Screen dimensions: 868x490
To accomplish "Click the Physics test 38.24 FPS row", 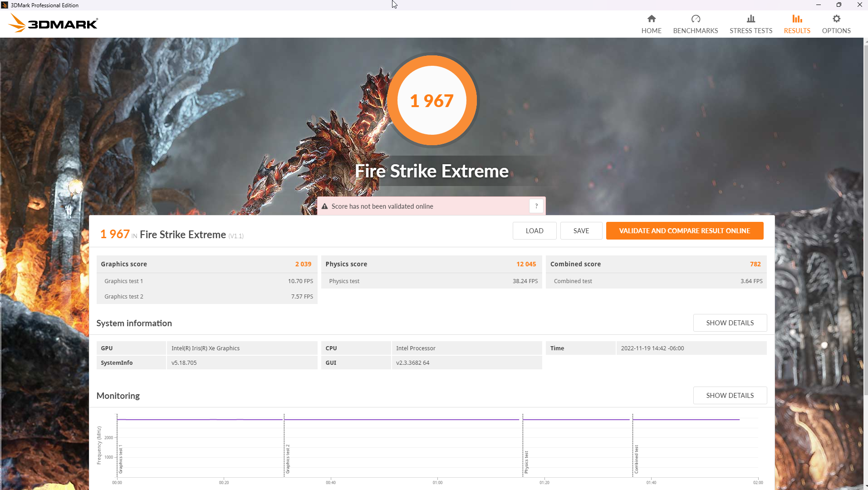I will [x=432, y=281].
